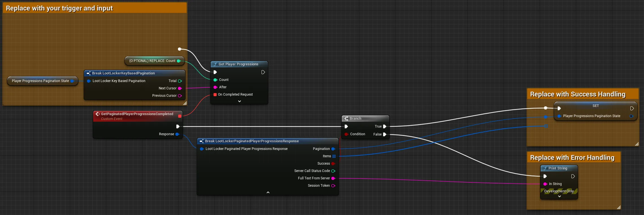
Task: Click the SET node Player Progressions Pagination State input pin
Action: [x=559, y=116]
